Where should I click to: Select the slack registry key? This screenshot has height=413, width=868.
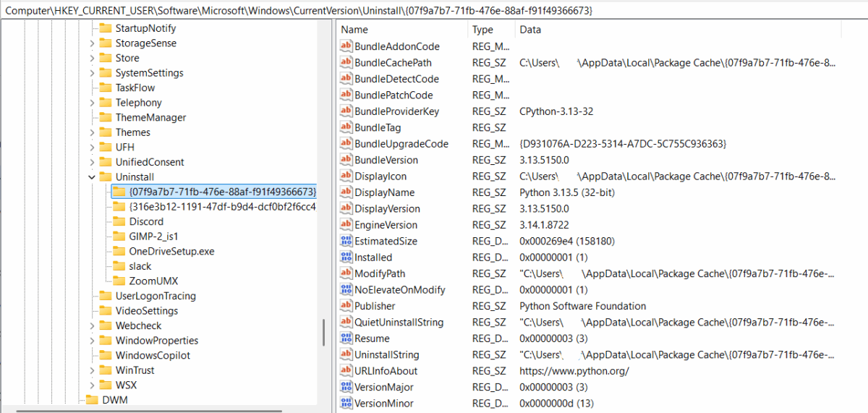140,266
